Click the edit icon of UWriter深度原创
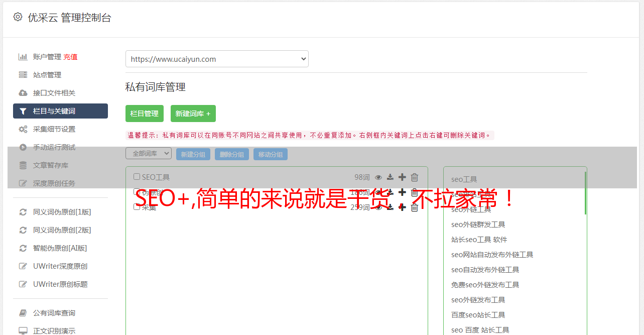This screenshot has height=335, width=644. click(x=23, y=266)
